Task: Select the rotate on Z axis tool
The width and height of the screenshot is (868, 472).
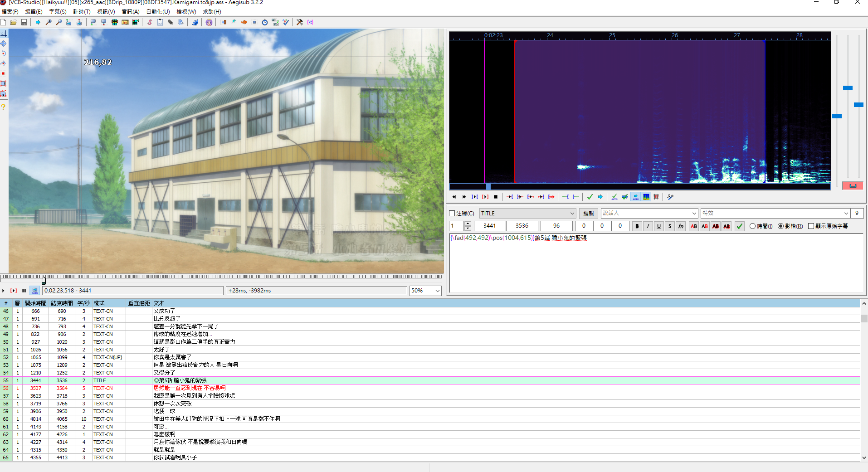Action: pos(4,54)
